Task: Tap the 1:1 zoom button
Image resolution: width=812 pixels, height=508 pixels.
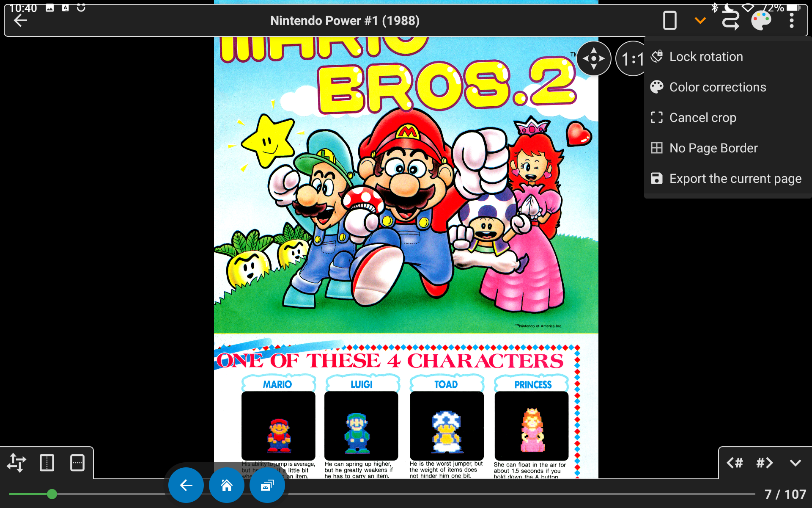Action: click(x=631, y=58)
